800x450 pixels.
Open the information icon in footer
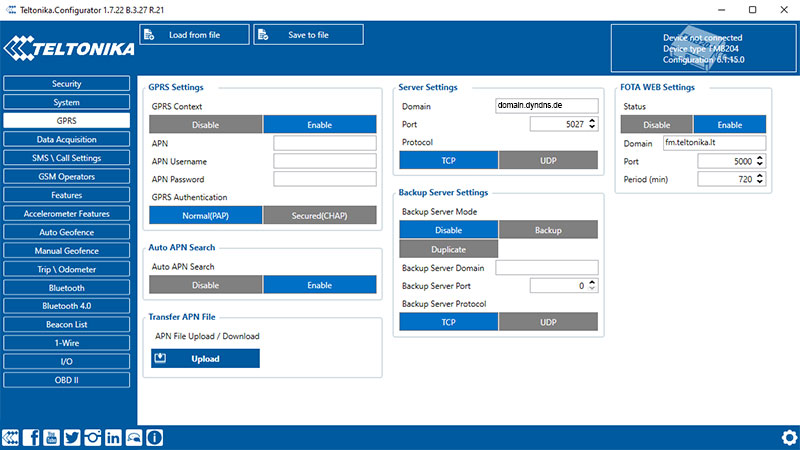(155, 438)
